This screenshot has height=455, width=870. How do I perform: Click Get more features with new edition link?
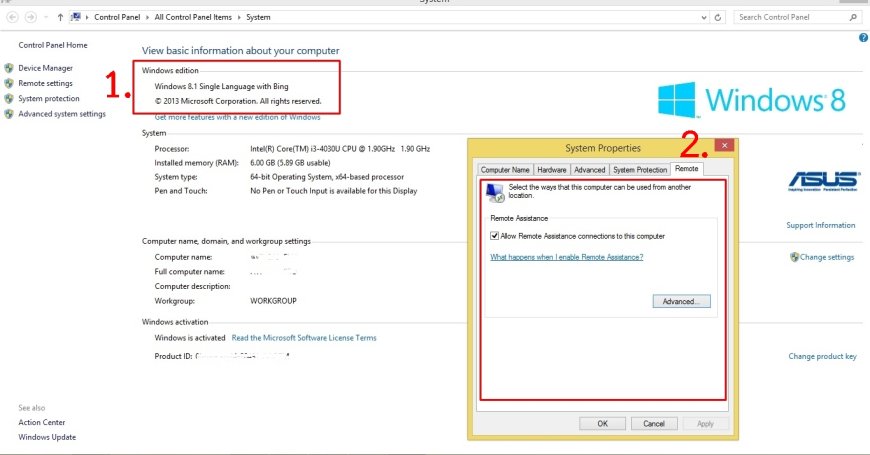point(237,118)
